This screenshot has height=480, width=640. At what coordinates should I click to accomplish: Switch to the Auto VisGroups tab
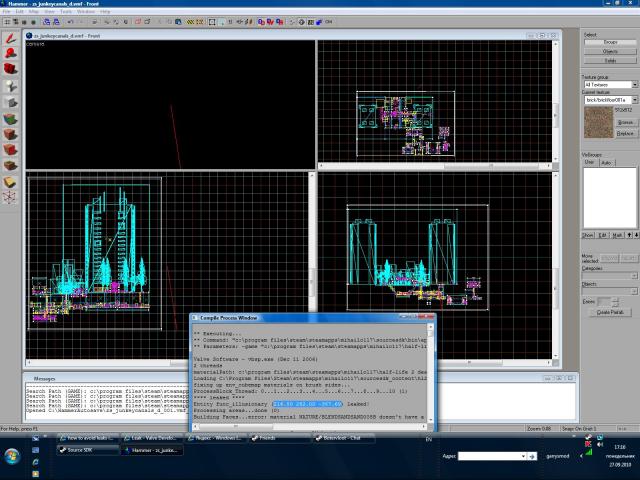[606, 162]
